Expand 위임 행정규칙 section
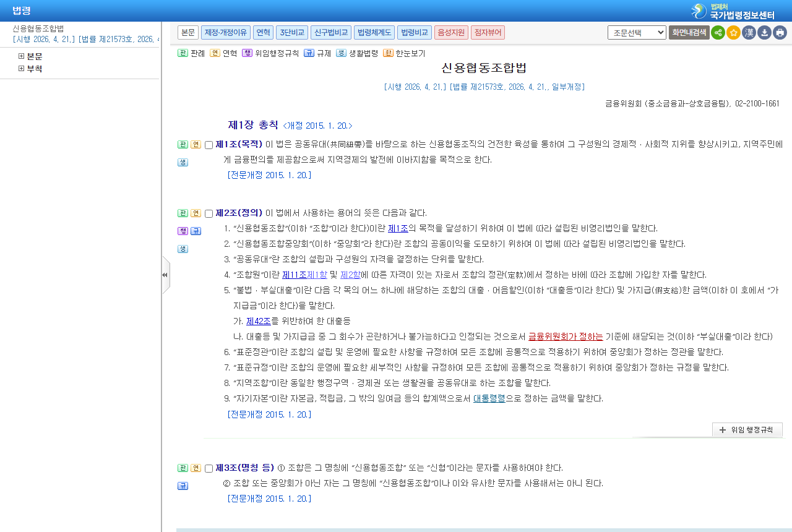Viewport: 792px width, 532px height. 747,430
